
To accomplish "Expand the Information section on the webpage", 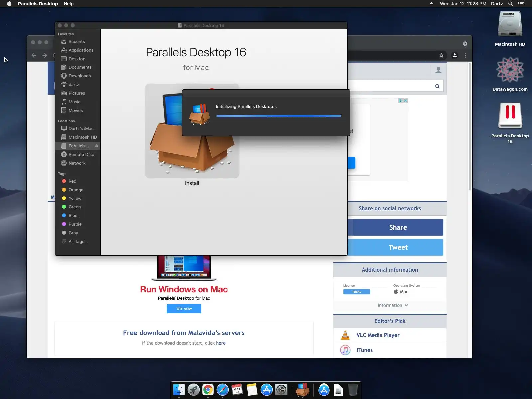I will coord(393,305).
